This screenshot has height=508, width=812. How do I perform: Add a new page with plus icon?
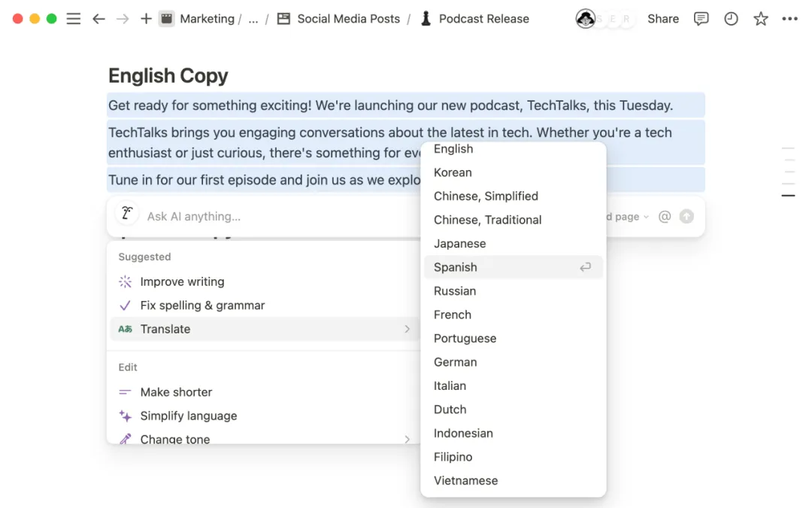[146, 19]
